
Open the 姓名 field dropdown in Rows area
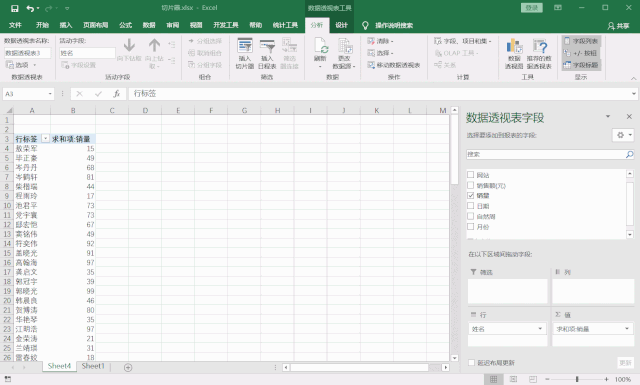pos(540,329)
